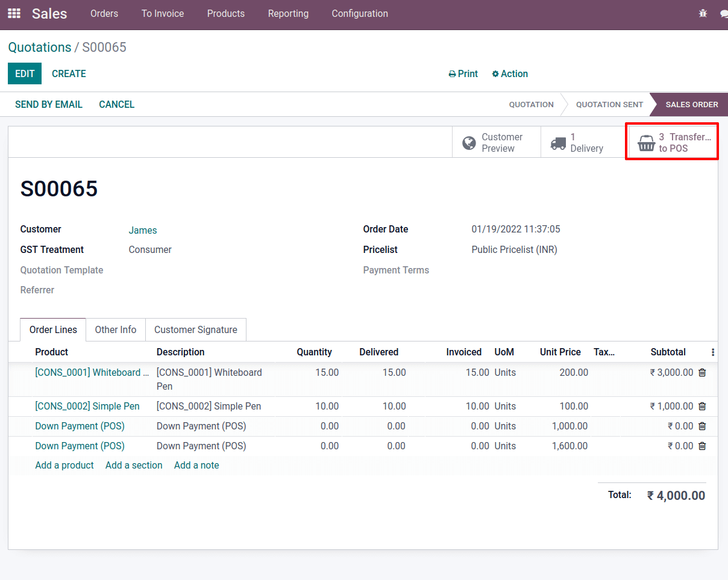Click the Transfer to POS basket icon
Viewport: 728px width, 580px height.
pyautogui.click(x=646, y=143)
